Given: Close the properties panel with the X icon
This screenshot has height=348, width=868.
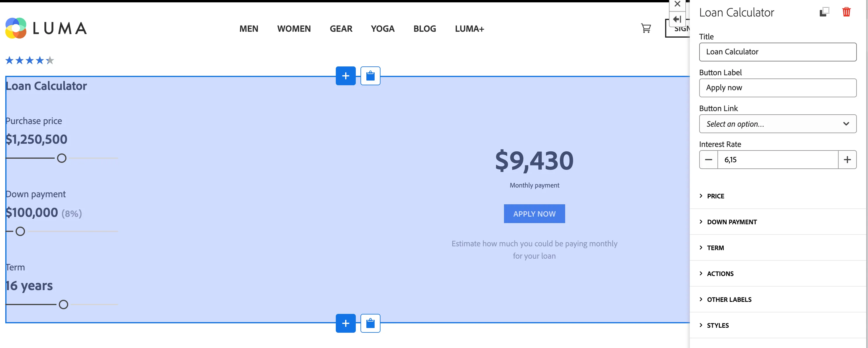Looking at the screenshot, I should 677,4.
